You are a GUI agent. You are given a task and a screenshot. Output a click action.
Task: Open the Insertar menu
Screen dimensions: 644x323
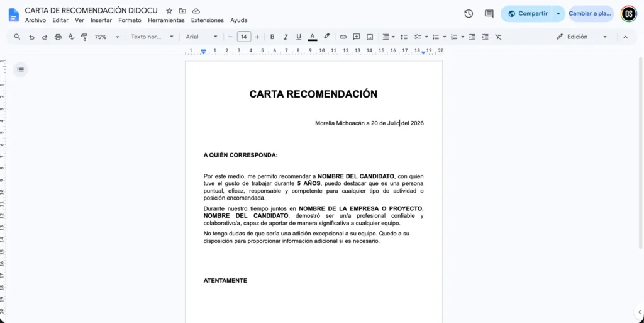[101, 20]
